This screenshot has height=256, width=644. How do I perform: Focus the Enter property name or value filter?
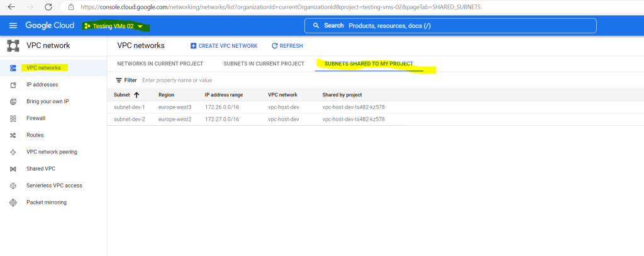pyautogui.click(x=177, y=80)
